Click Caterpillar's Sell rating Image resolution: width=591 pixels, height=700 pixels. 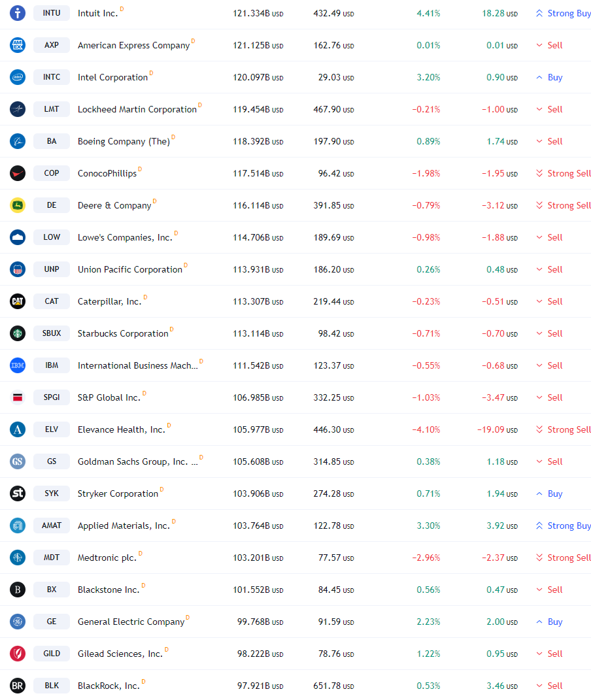tap(549, 301)
